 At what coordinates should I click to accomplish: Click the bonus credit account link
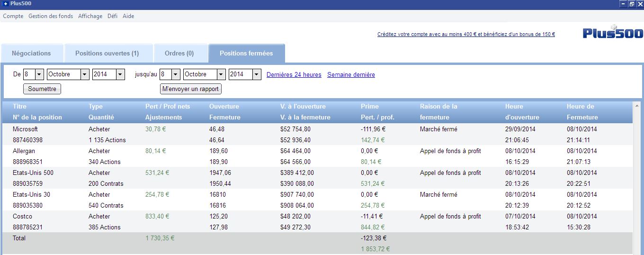tap(466, 34)
